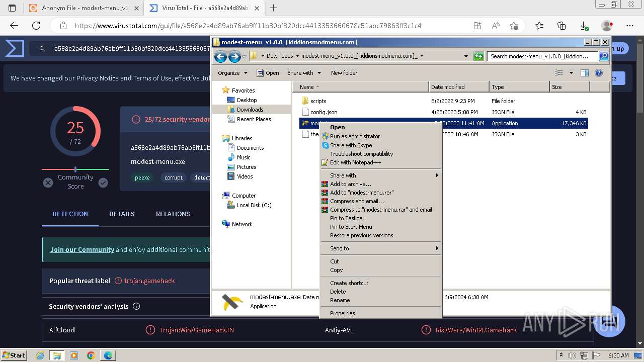Expand Share with submenu in context menu
This screenshot has width=644, height=362.
380,175
